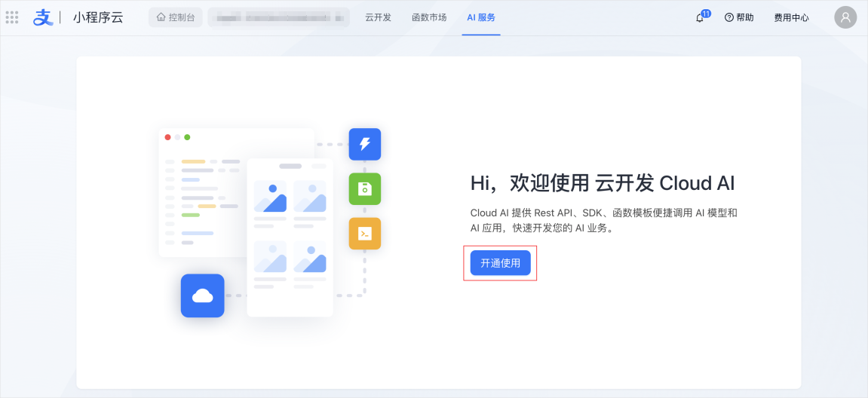
Task: Click the green disk illustration icon
Action: [365, 188]
